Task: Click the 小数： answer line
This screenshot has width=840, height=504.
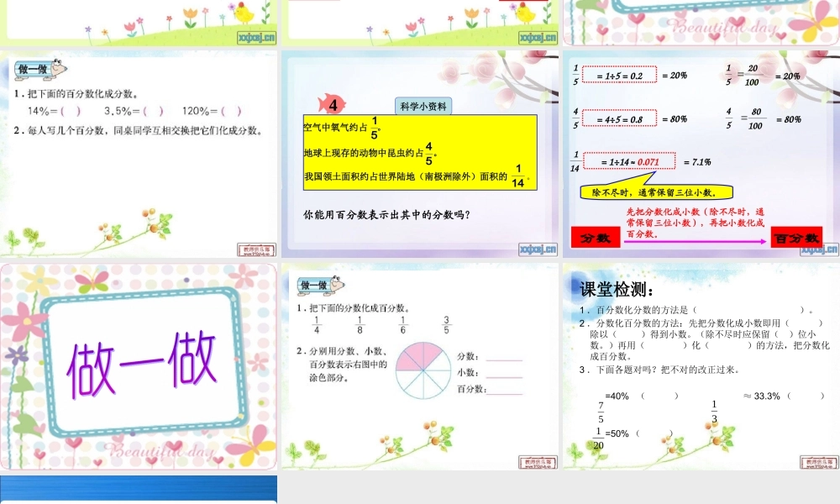Action: [504, 376]
